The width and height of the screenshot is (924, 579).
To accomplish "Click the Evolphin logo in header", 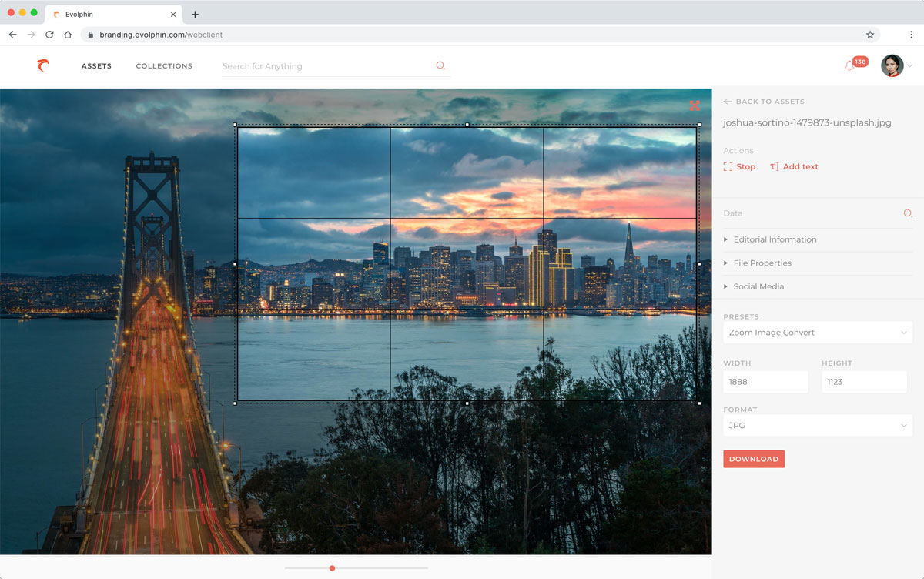I will [x=43, y=66].
